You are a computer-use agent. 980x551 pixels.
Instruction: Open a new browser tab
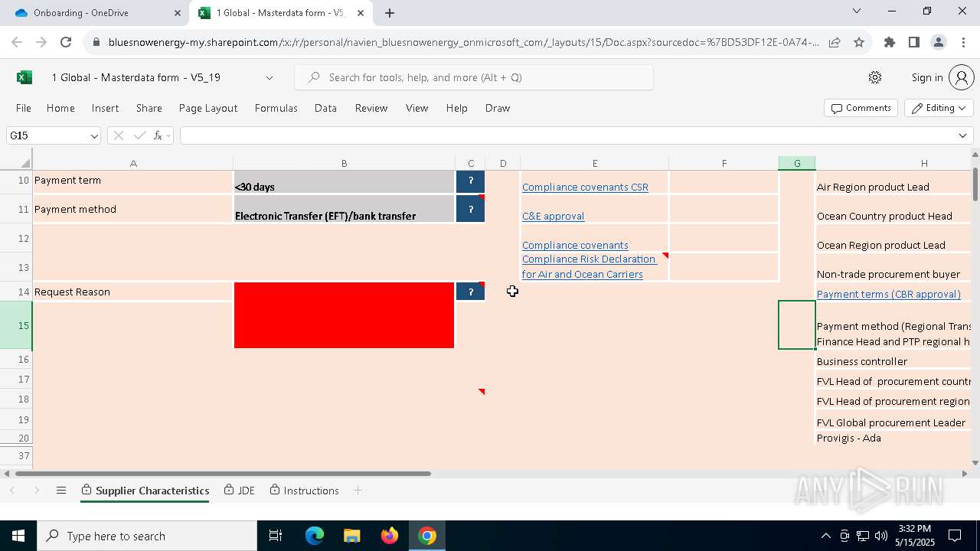coord(390,13)
